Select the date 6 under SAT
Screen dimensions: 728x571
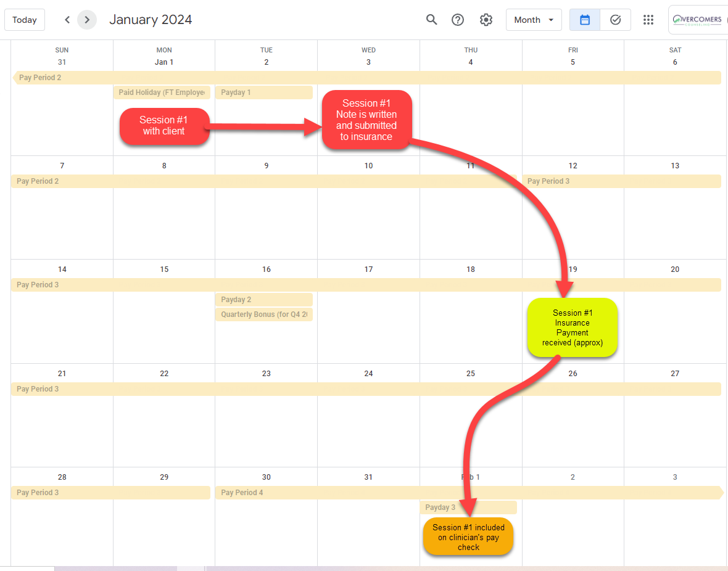coord(675,62)
